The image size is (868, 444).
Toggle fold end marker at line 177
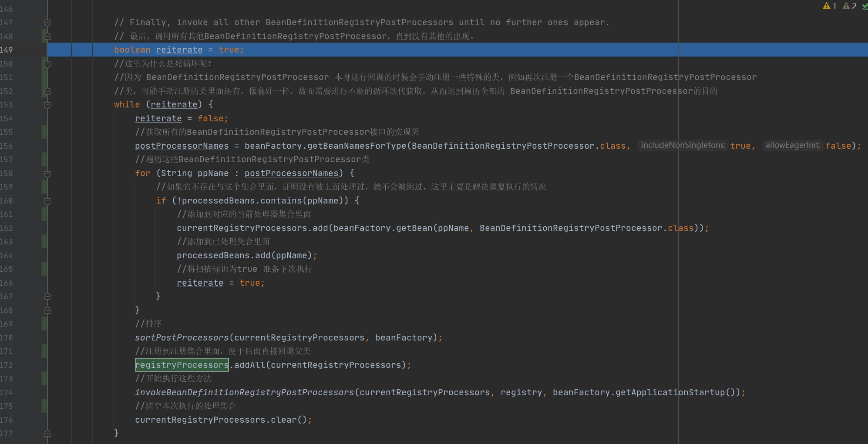(x=47, y=434)
